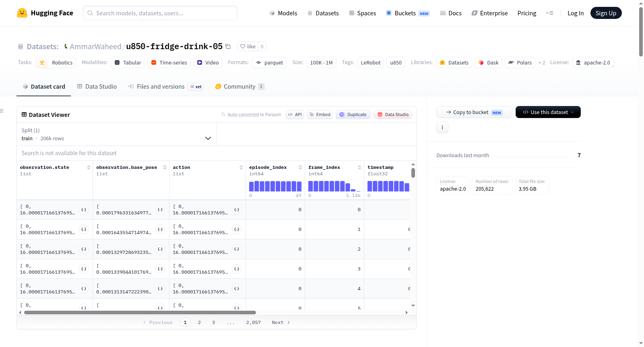Expand JSON for action in frame 2 row
This screenshot has width=644, height=347.
coord(237,249)
